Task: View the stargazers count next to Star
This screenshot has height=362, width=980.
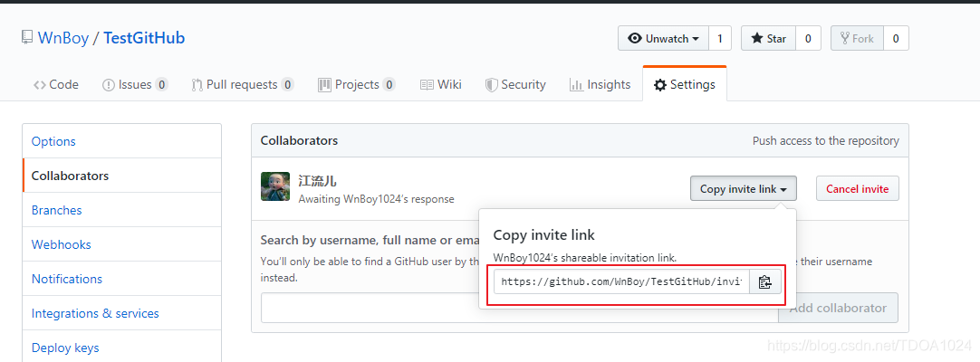Action: tap(808, 38)
